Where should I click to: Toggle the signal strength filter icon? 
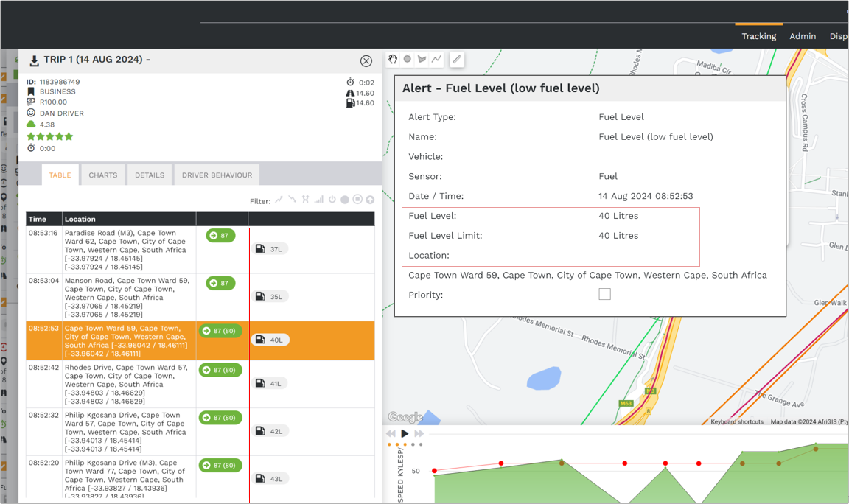click(318, 200)
